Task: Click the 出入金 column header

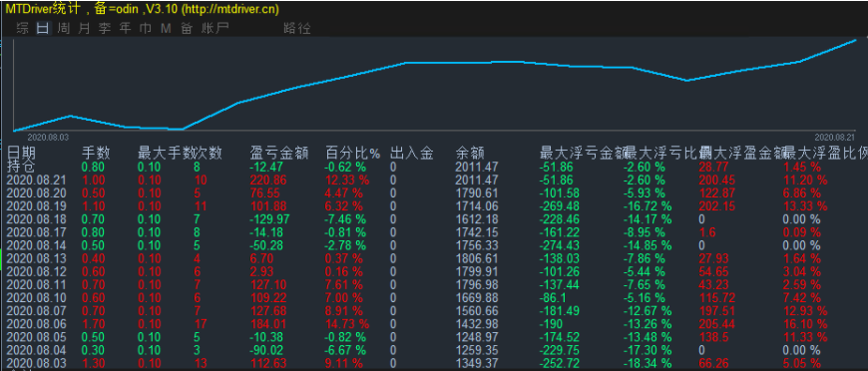Action: coord(411,153)
